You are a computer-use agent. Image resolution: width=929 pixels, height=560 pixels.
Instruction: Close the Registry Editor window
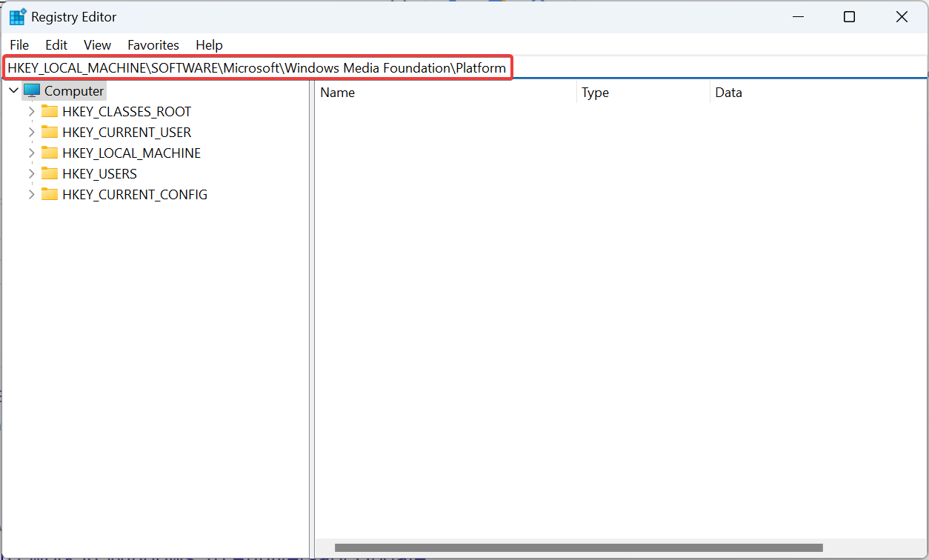tap(902, 17)
